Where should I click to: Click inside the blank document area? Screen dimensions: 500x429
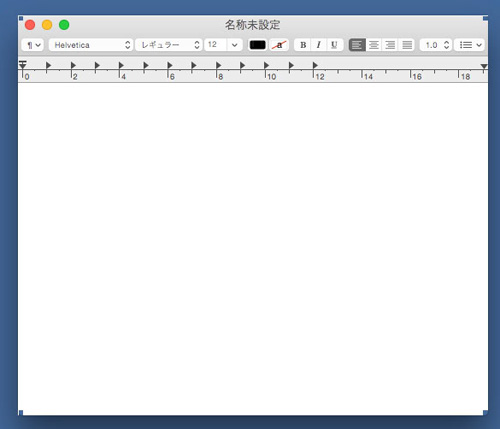coord(253,248)
